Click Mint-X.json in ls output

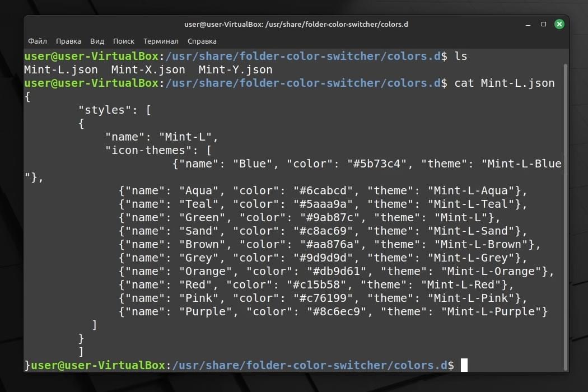click(x=148, y=70)
